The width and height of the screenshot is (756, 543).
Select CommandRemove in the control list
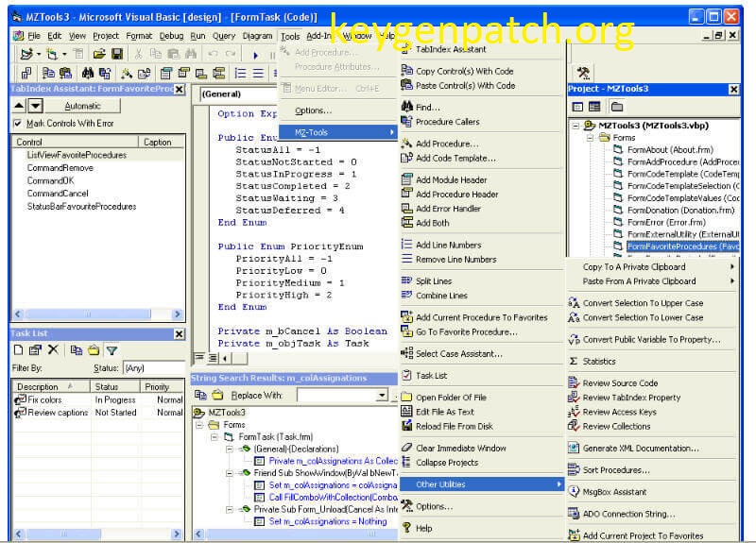(x=60, y=168)
